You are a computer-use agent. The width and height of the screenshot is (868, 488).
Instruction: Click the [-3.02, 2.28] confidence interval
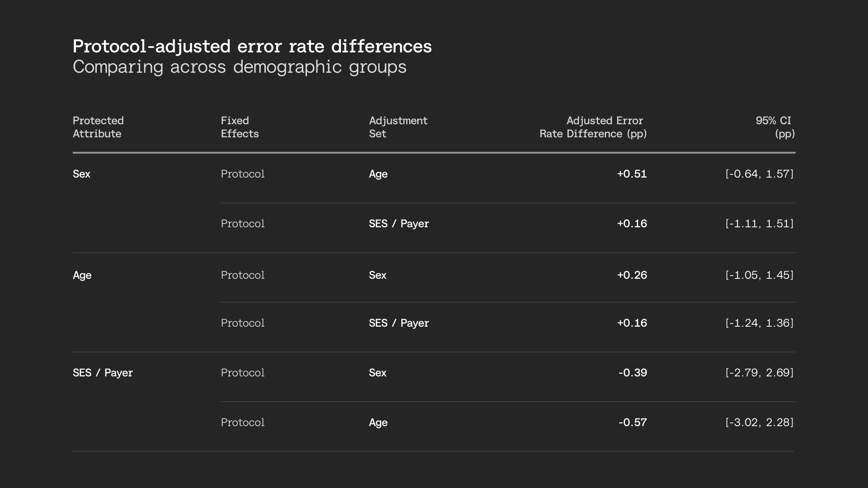[x=759, y=422]
